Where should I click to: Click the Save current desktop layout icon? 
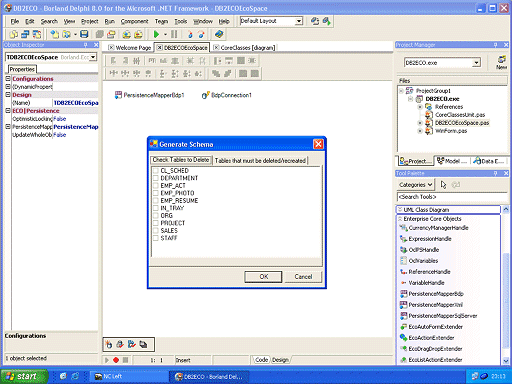click(315, 21)
